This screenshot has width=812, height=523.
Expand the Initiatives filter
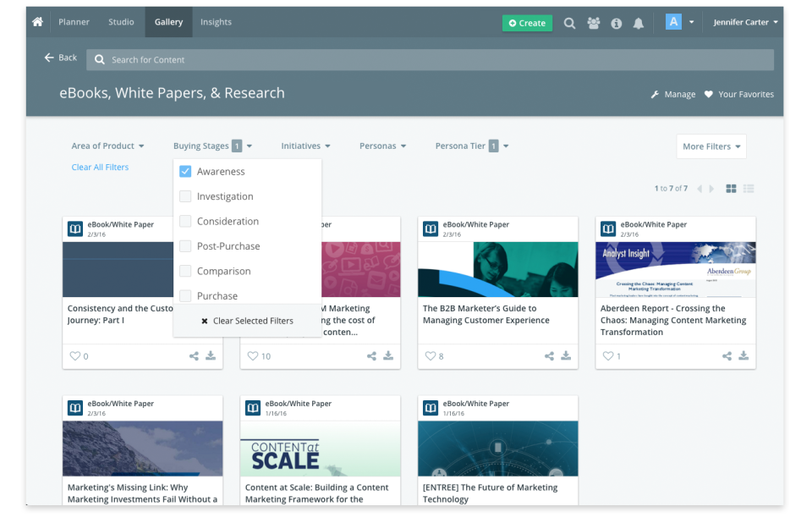click(305, 146)
